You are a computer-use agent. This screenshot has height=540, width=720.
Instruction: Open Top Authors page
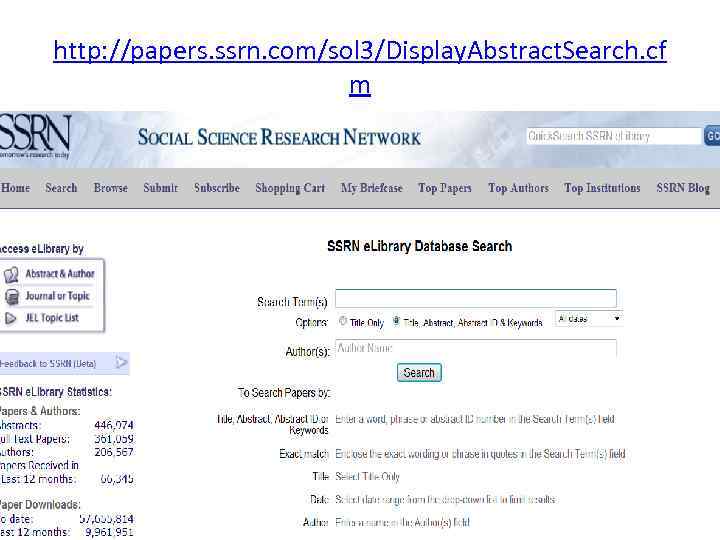(518, 188)
